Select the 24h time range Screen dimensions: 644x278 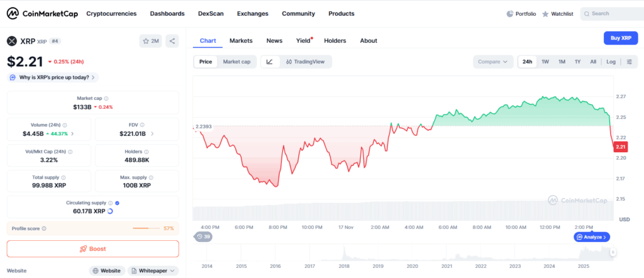[528, 62]
